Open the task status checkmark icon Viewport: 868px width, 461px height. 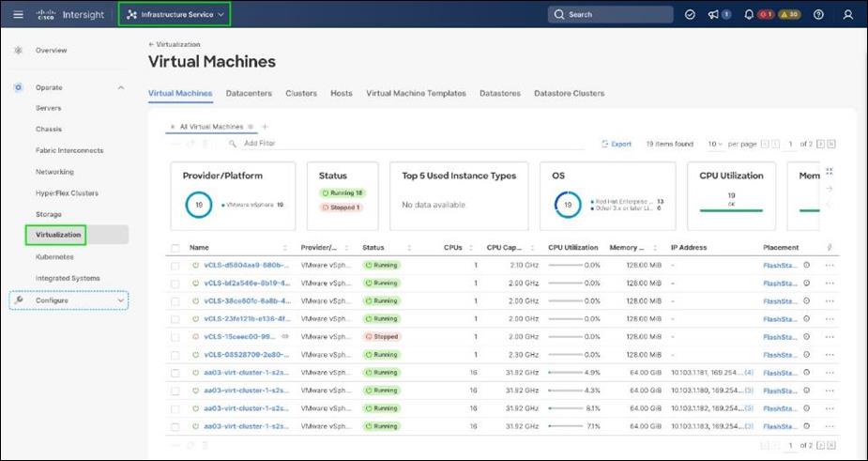coord(690,15)
